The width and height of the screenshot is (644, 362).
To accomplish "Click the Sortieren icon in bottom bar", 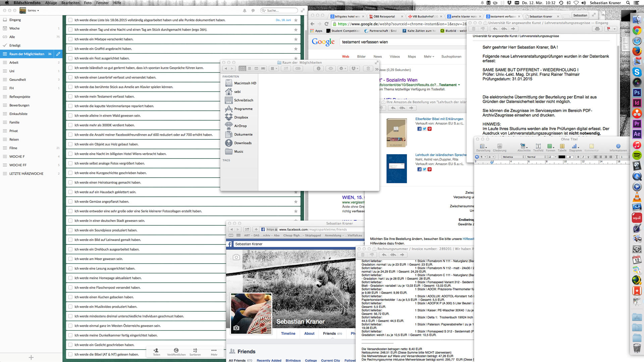I will pos(195,351).
